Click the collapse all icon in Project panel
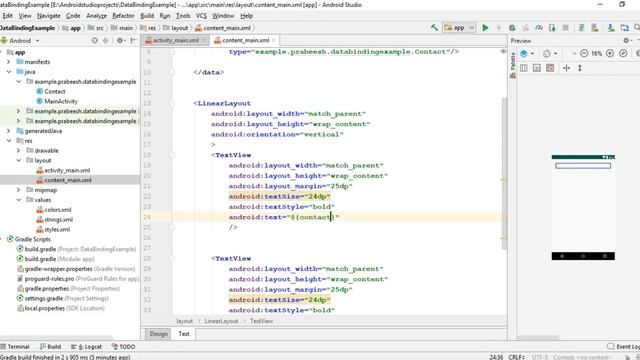The height and width of the screenshot is (360, 640). [x=106, y=40]
